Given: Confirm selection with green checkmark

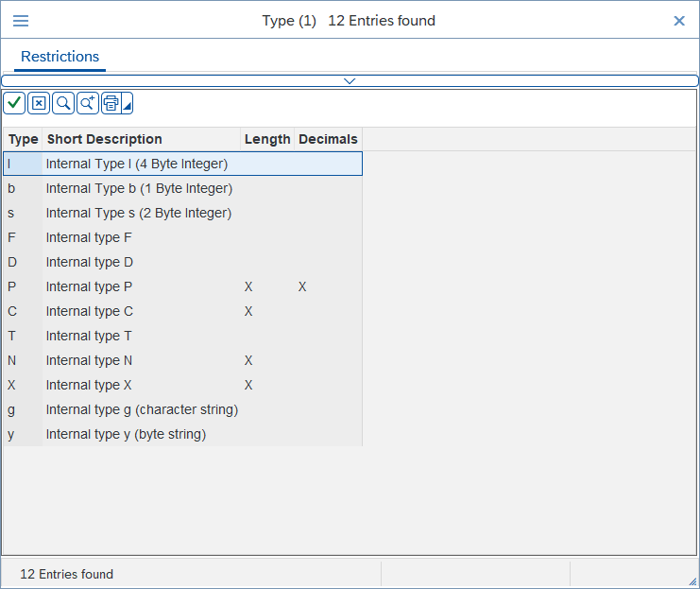Looking at the screenshot, I should (x=14, y=103).
